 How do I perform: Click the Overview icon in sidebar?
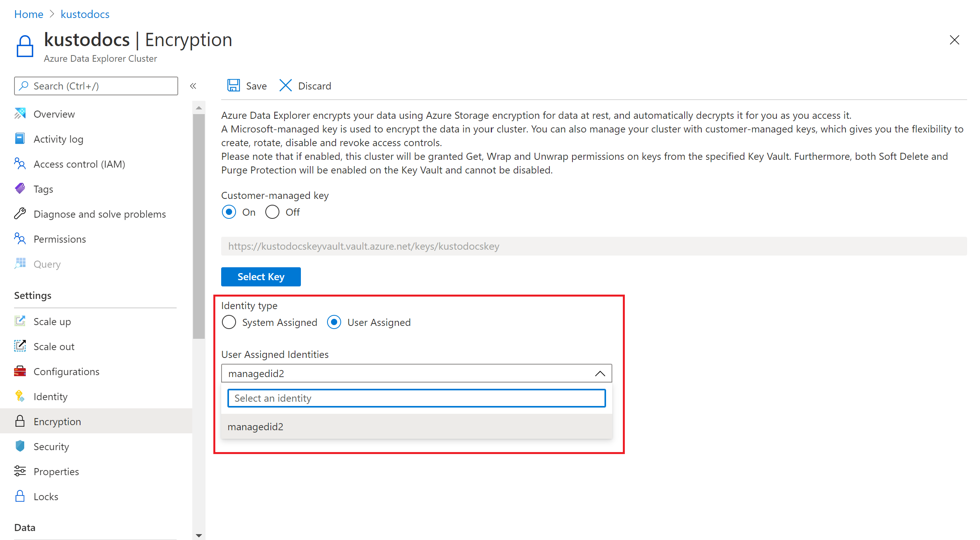point(20,113)
